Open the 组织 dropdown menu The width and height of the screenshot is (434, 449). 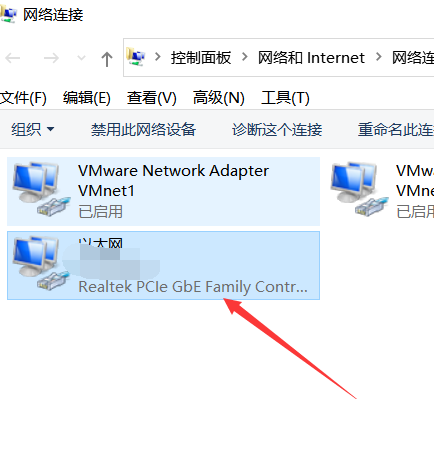pyautogui.click(x=33, y=129)
